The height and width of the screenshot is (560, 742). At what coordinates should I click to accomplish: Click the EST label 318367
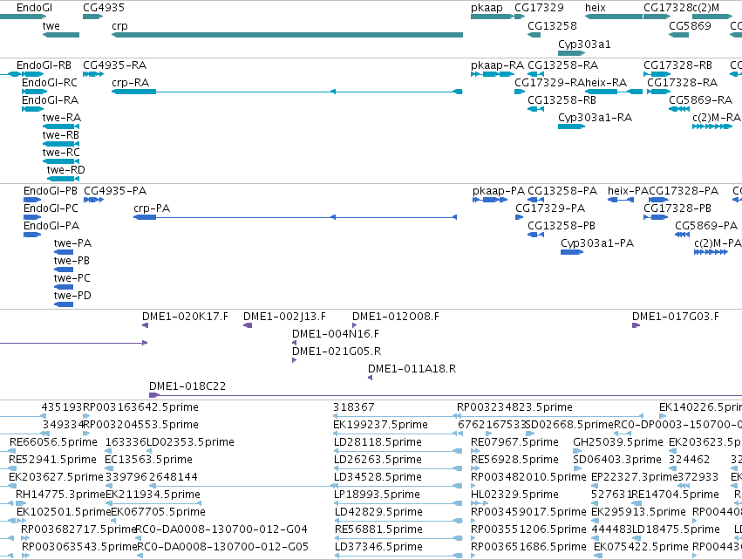[354, 407]
